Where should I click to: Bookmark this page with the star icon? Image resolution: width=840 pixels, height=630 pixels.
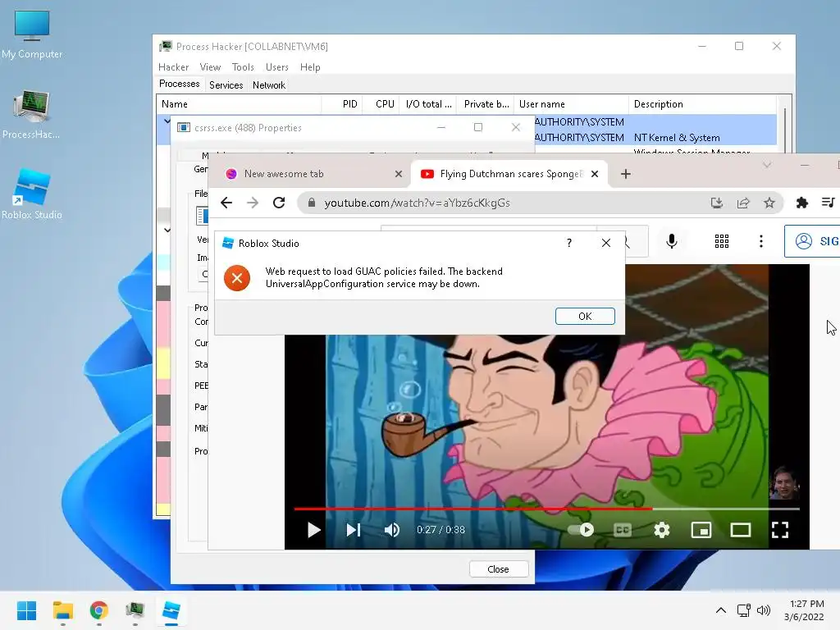click(x=769, y=203)
